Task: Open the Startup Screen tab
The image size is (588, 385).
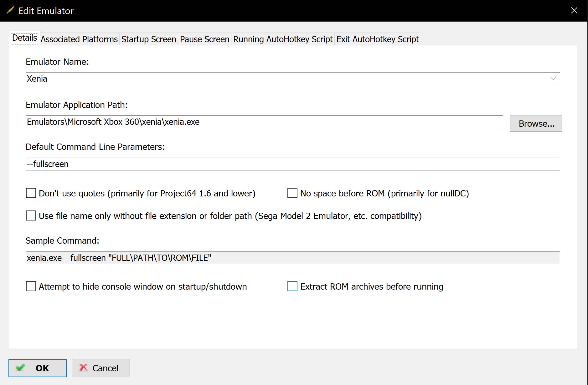Action: point(149,39)
